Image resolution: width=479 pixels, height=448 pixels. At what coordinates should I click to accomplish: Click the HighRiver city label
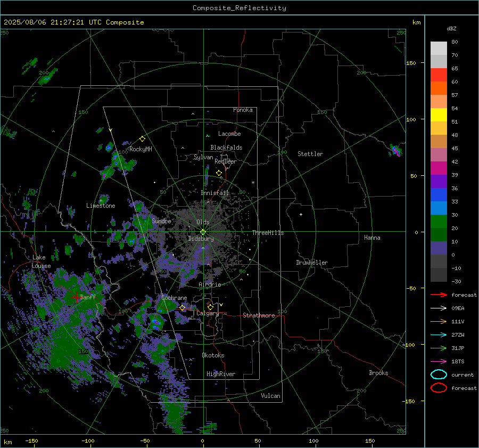pyautogui.click(x=221, y=374)
